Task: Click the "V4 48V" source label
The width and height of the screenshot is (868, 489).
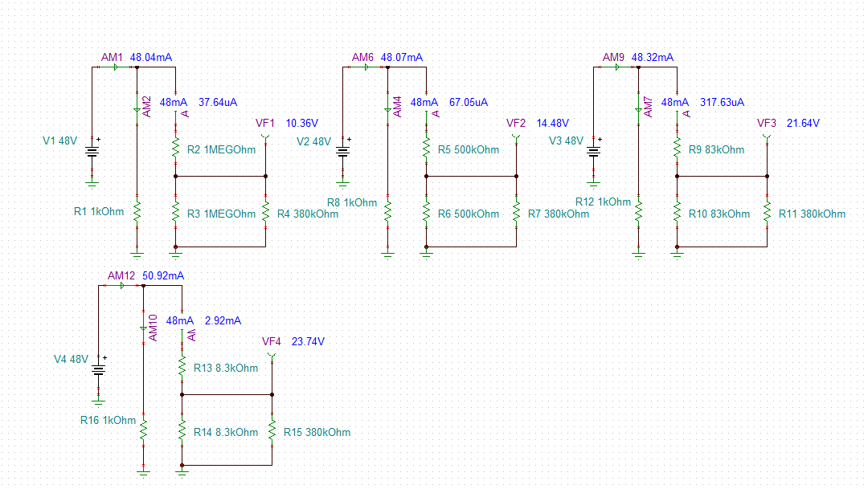Action: (x=71, y=360)
